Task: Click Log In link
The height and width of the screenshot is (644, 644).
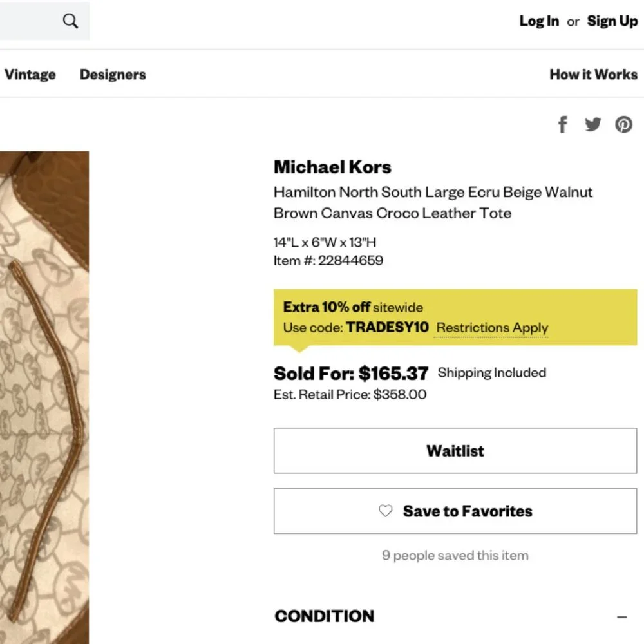Action: click(539, 21)
